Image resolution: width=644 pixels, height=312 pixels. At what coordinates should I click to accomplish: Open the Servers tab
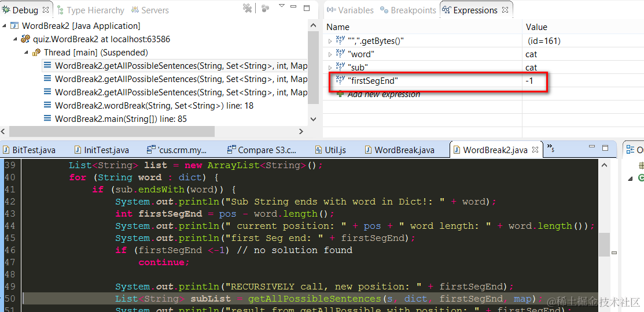click(x=150, y=10)
